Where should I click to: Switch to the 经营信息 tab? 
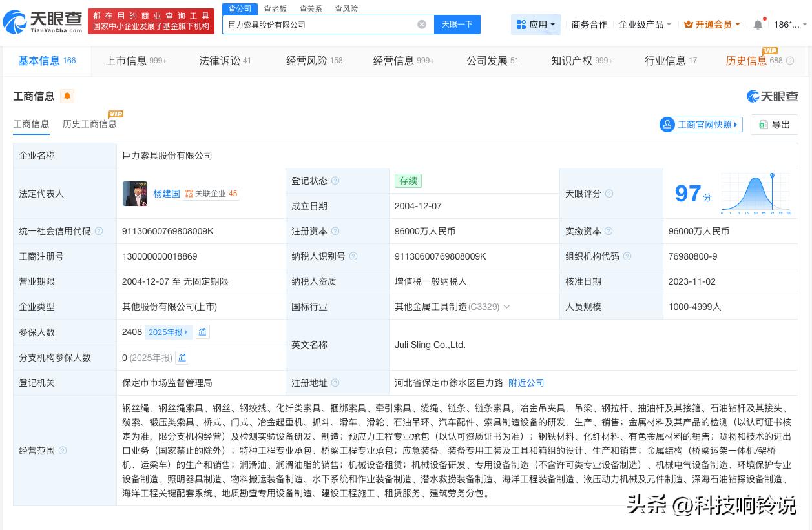pyautogui.click(x=404, y=61)
